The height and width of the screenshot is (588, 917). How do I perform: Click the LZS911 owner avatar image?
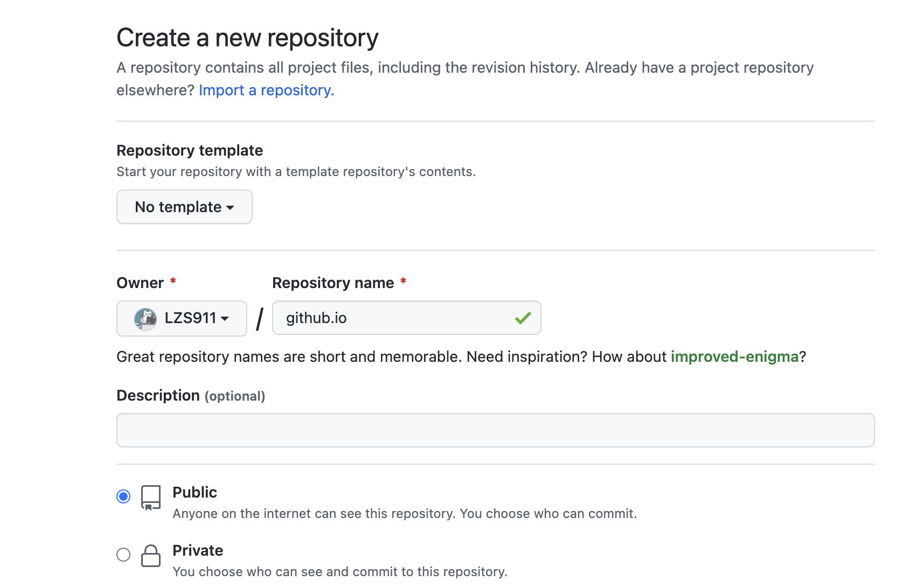pos(145,319)
